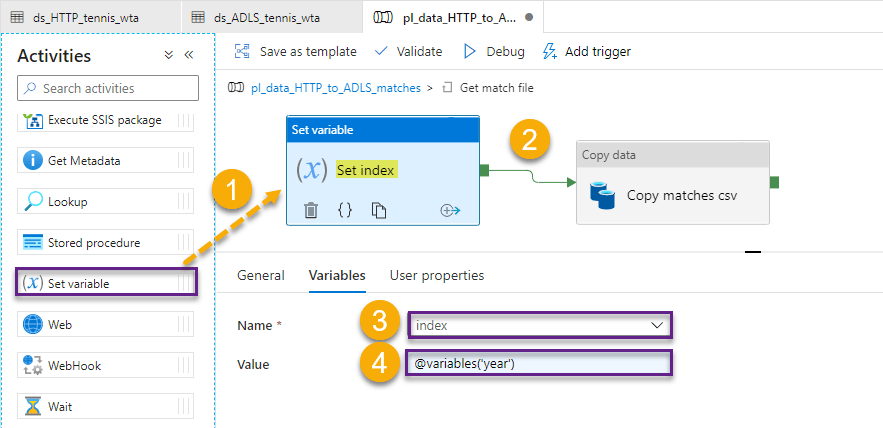Image resolution: width=883 pixels, height=428 pixels.
Task: Choose the Web activity
Action: pos(59,324)
